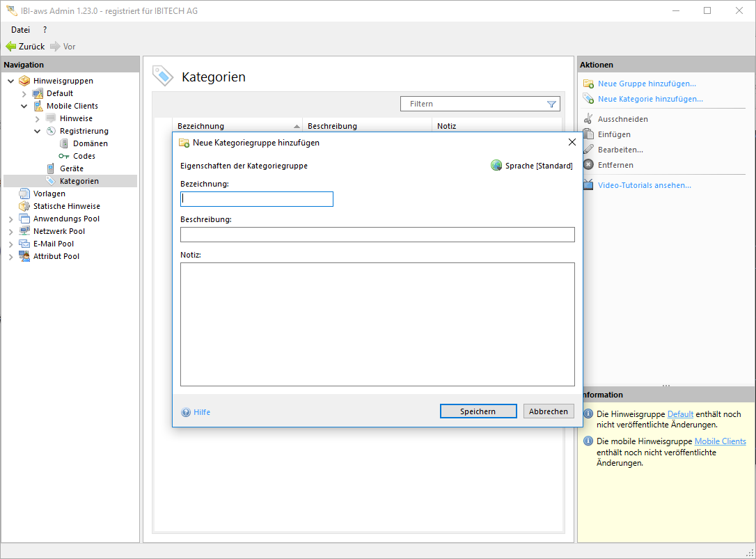Expand the Anwendungs Pool node

point(11,219)
